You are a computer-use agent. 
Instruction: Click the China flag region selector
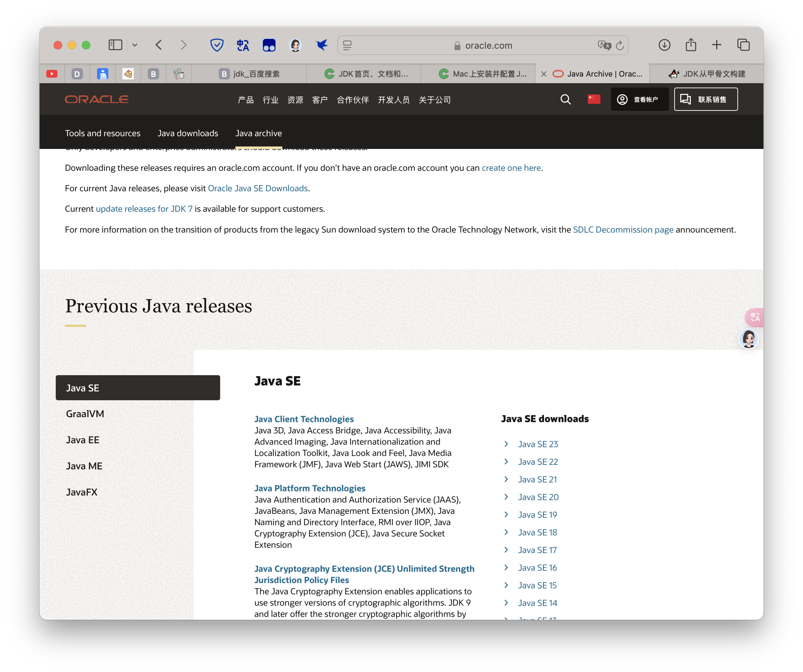coord(594,100)
